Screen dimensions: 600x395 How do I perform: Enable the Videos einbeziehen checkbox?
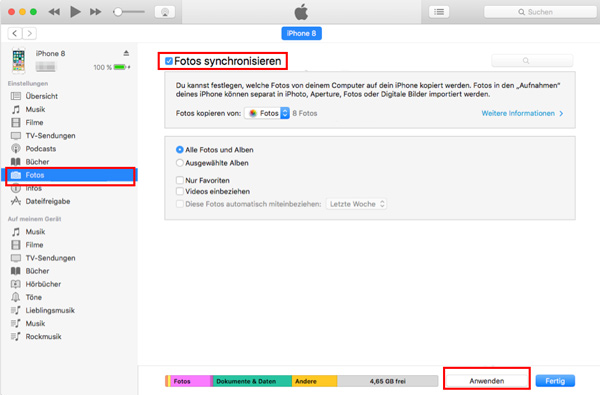click(x=179, y=191)
